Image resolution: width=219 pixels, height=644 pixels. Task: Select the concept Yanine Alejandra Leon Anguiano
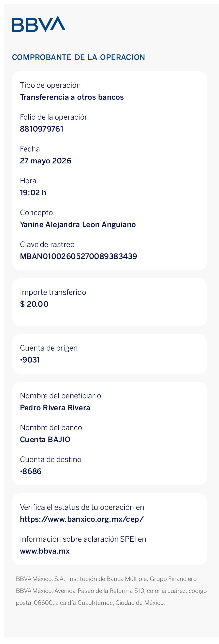78,224
